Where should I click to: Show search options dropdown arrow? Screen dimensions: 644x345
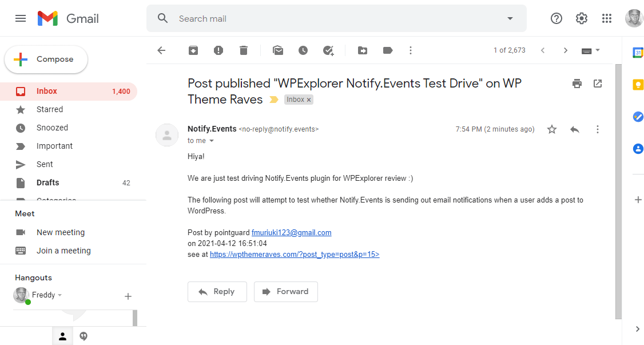pos(510,18)
